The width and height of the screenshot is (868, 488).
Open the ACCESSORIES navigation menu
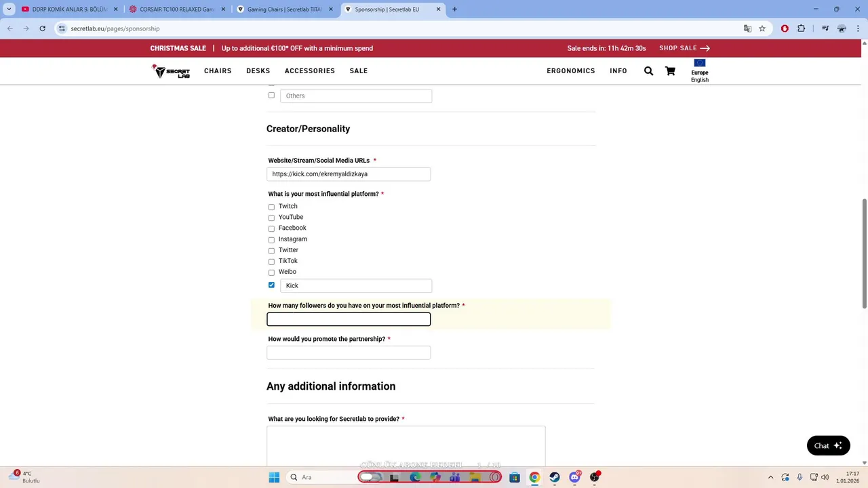pyautogui.click(x=310, y=71)
